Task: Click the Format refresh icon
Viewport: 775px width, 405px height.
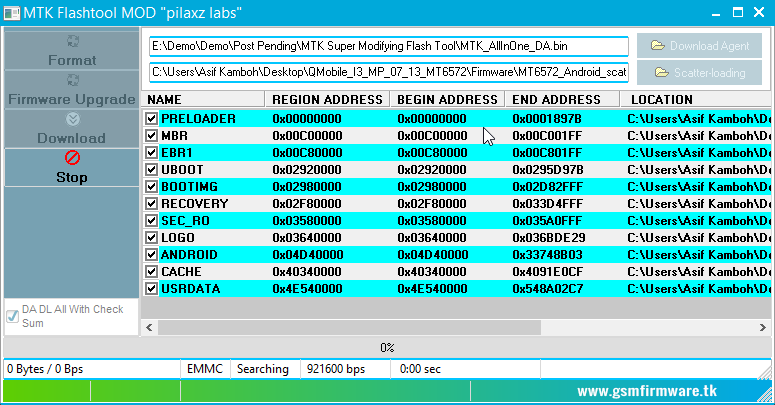Action: [73, 41]
